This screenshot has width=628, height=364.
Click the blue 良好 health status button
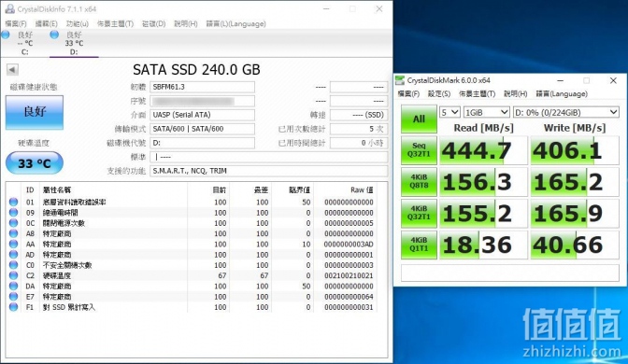coord(35,112)
